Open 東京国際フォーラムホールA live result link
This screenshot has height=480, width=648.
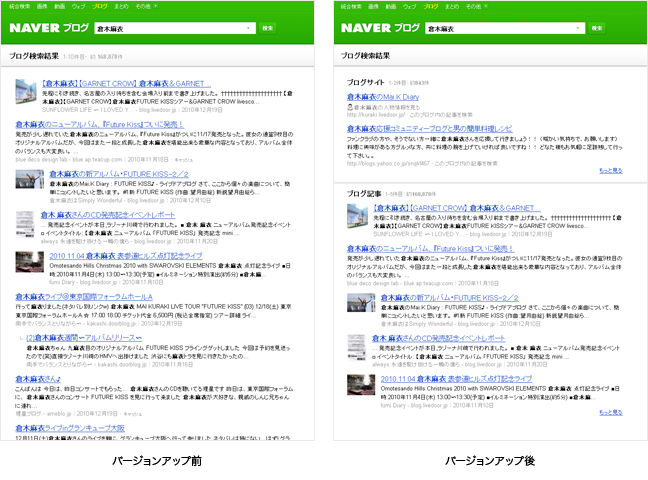(x=84, y=297)
